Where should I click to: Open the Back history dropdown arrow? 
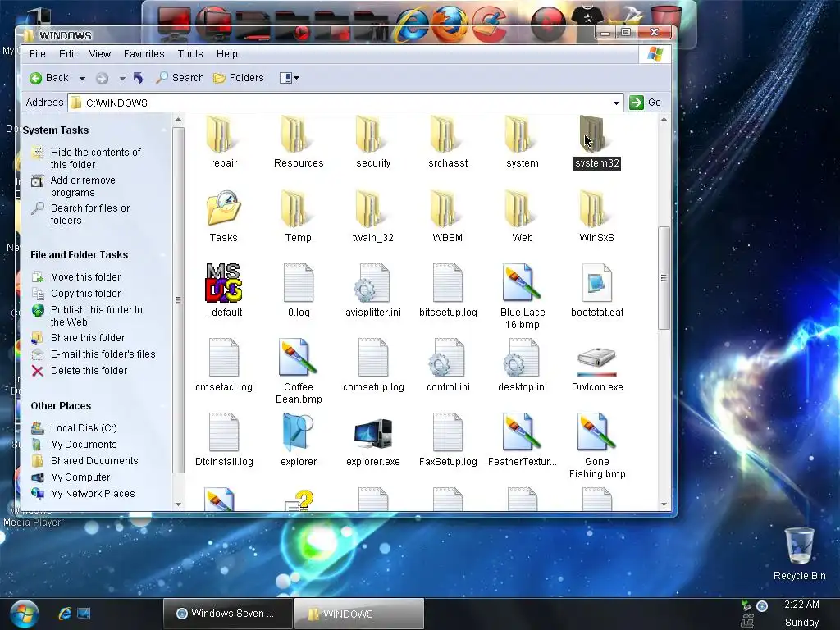[x=82, y=78]
